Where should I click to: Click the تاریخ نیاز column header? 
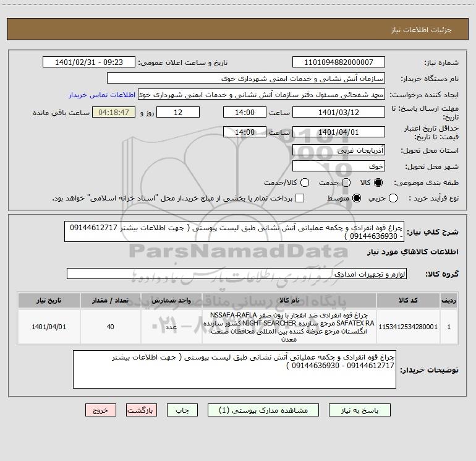pos(49,300)
